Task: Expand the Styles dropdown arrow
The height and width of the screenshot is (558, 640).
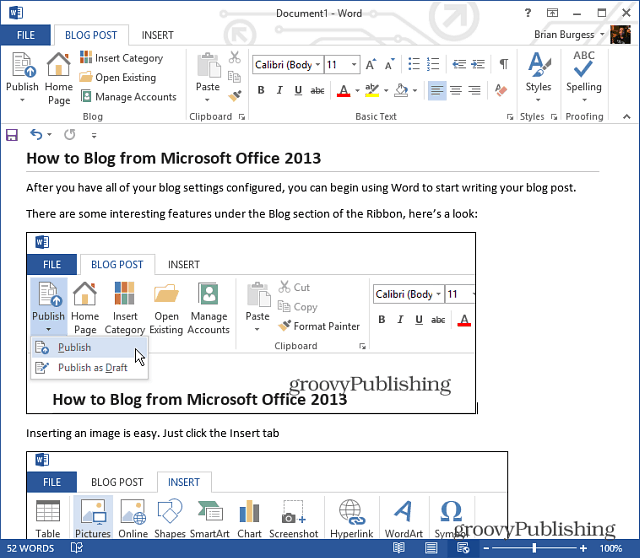Action: 538,100
